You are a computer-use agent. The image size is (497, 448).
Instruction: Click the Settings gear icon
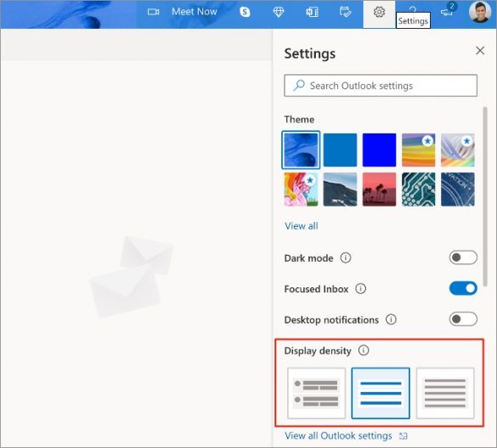[379, 12]
